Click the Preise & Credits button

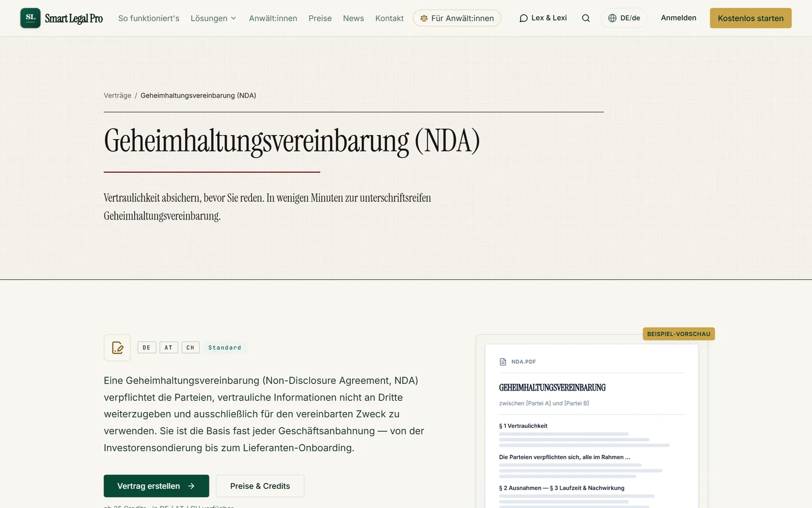coord(260,486)
